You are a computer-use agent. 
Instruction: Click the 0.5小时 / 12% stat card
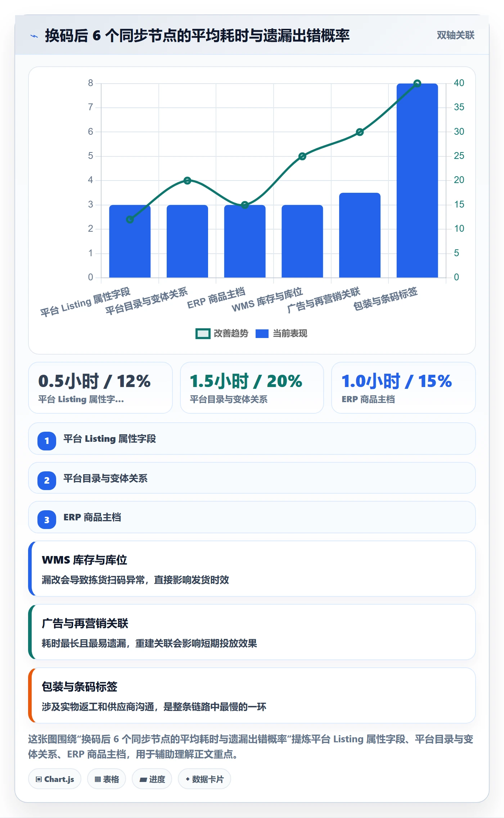[100, 388]
